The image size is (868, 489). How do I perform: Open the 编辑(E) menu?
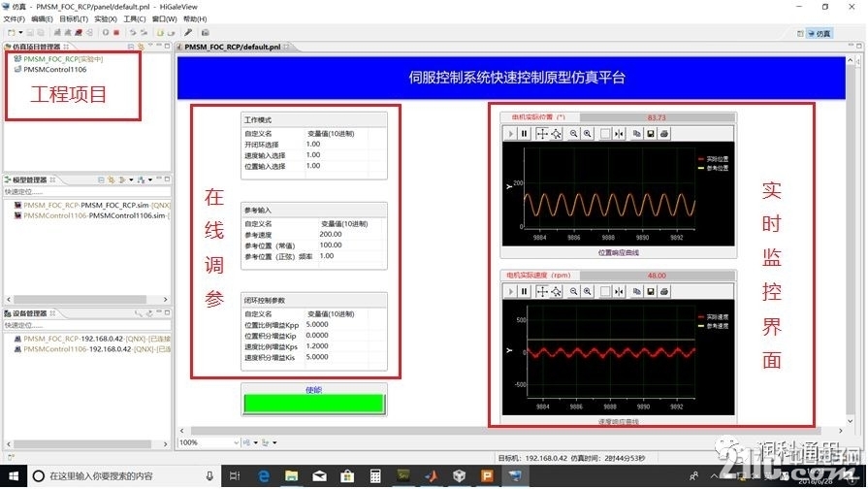coord(42,18)
